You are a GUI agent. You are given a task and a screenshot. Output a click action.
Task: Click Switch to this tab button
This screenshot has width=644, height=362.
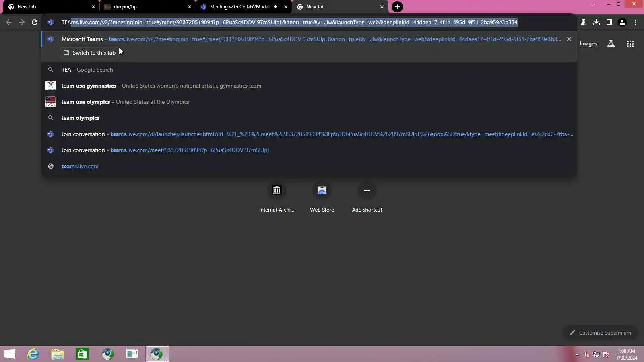(89, 53)
